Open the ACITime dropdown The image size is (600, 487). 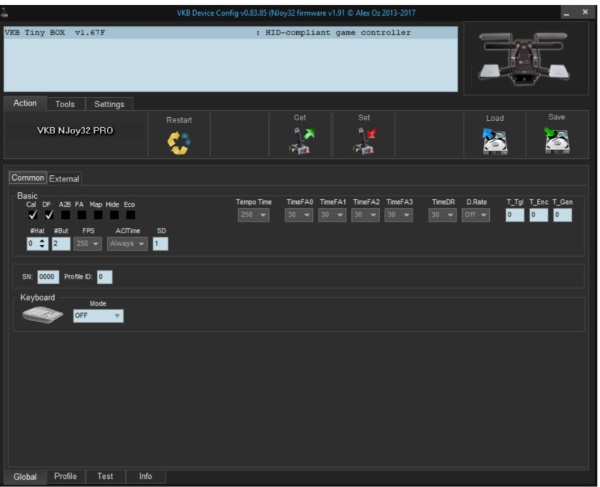pos(127,244)
